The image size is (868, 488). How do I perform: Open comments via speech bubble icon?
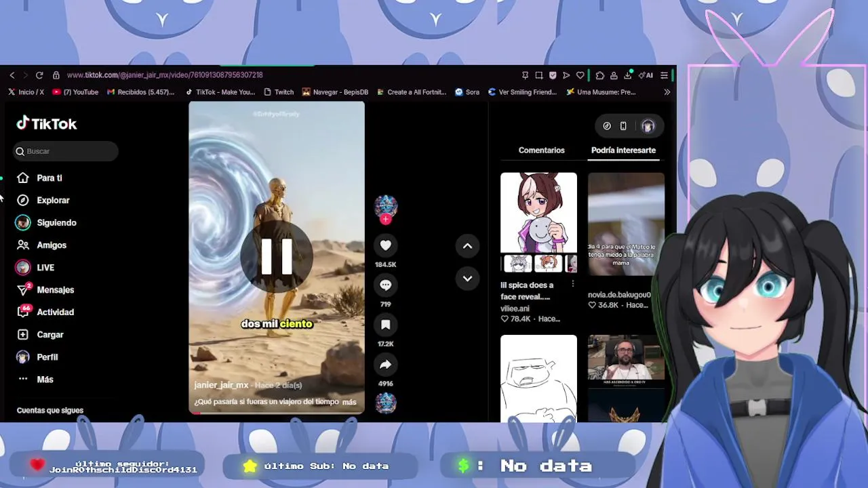385,285
